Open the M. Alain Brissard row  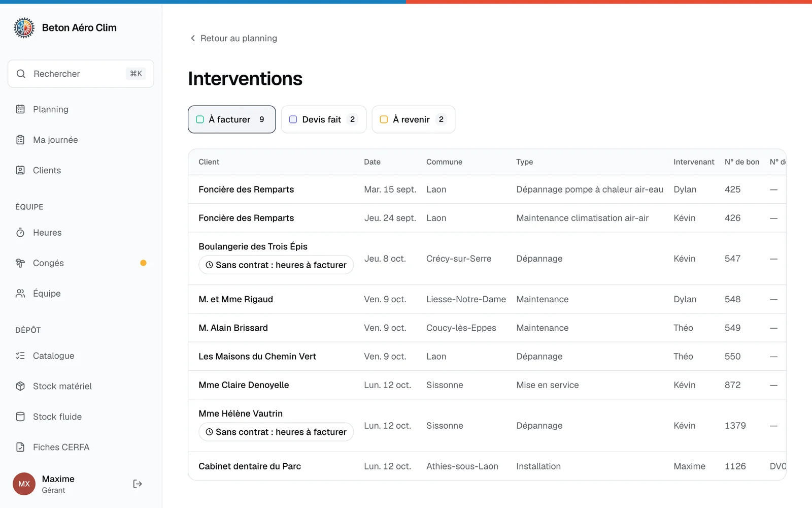tap(487, 328)
